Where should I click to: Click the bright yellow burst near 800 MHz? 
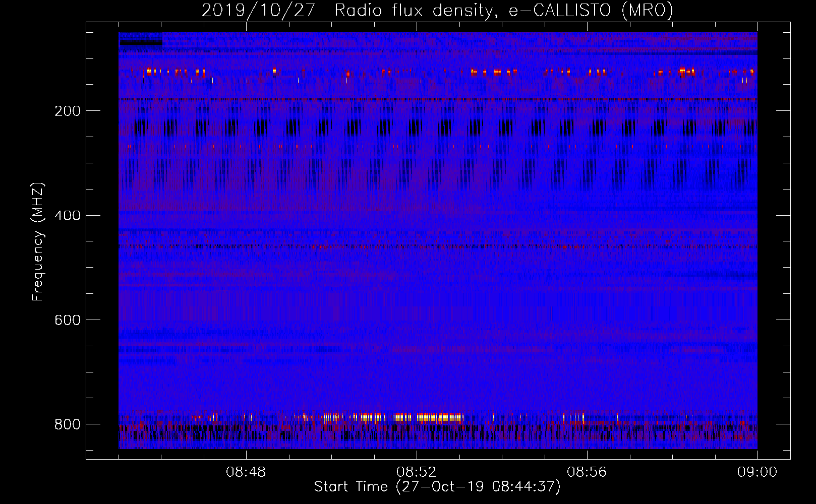pyautogui.click(x=429, y=417)
